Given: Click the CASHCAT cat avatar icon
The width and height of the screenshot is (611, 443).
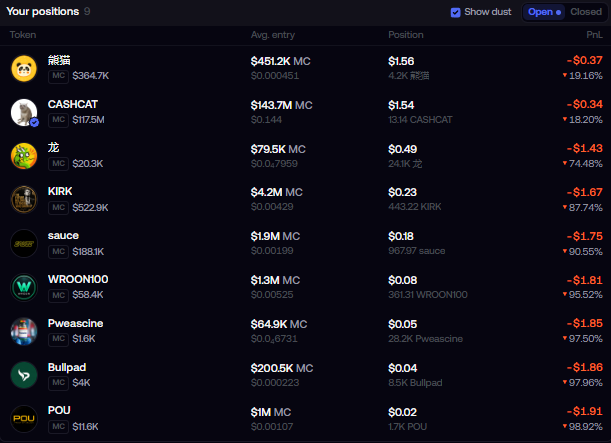Looking at the screenshot, I should 24,113.
